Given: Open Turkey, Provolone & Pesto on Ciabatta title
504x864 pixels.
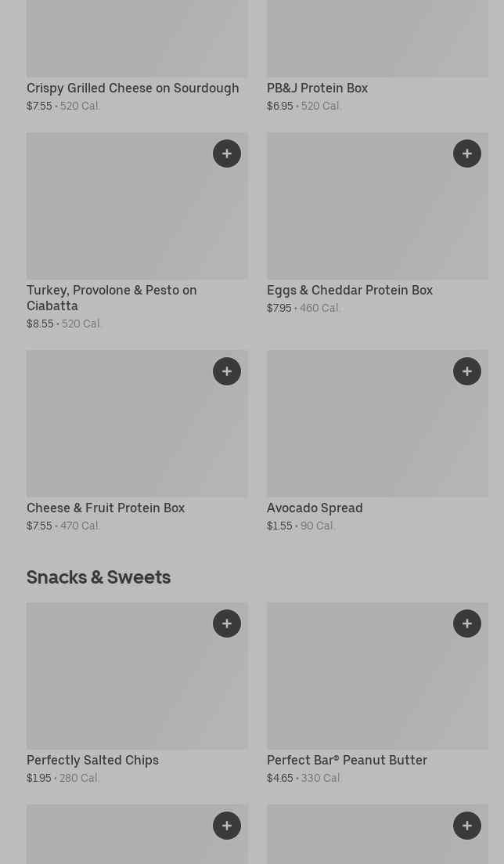Looking at the screenshot, I should coord(112,298).
